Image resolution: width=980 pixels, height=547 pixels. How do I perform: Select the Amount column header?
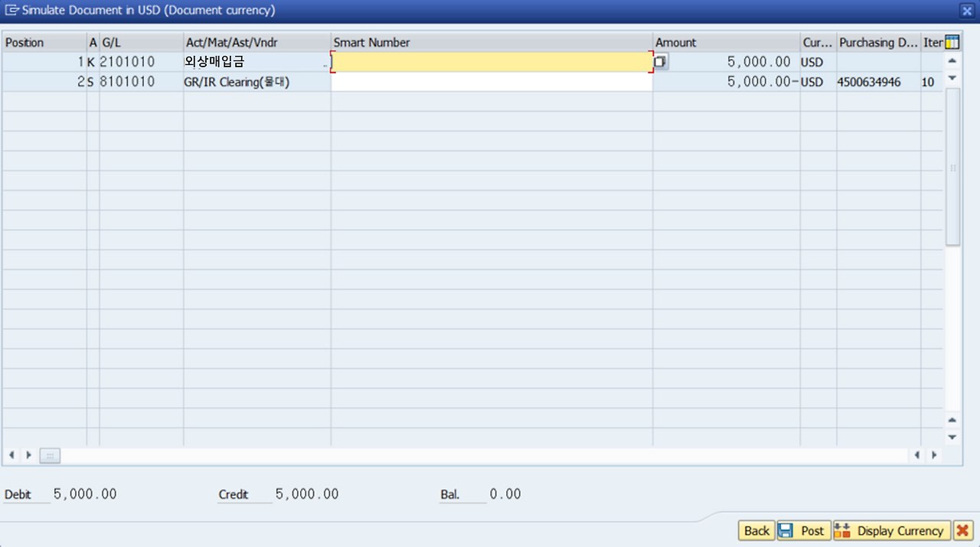pyautogui.click(x=727, y=43)
